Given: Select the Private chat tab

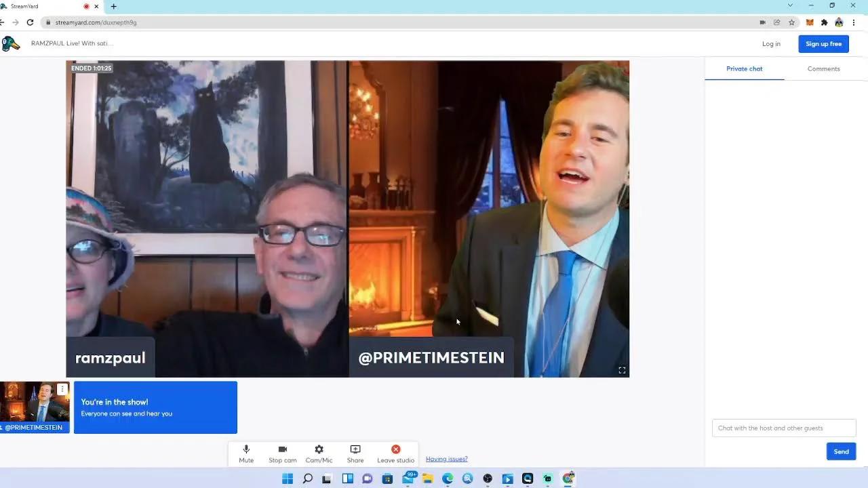Looking at the screenshot, I should coord(744,68).
